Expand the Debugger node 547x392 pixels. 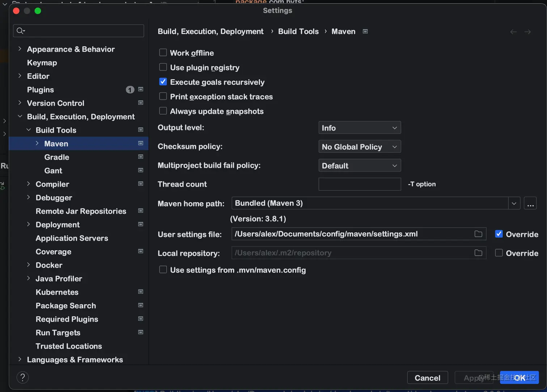coord(29,197)
